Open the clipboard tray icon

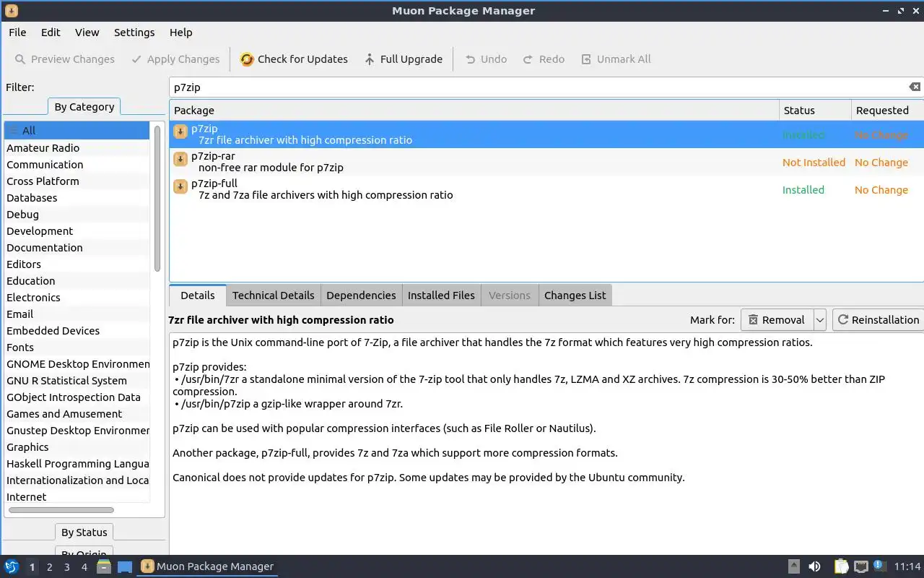(841, 566)
